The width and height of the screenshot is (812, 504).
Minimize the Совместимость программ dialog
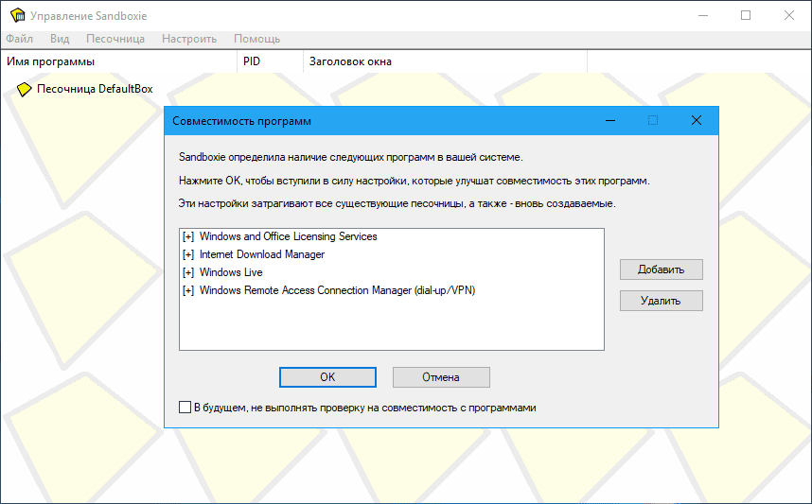pos(610,121)
